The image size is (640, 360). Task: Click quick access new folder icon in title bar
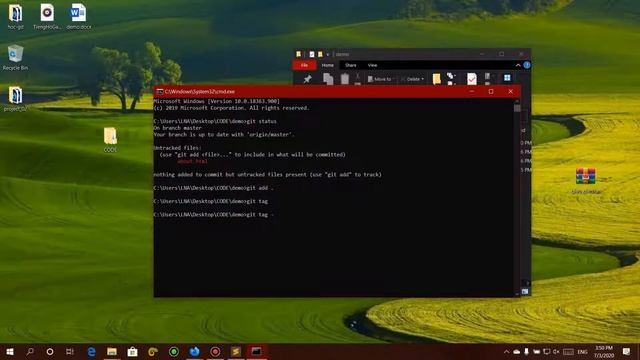[320, 54]
